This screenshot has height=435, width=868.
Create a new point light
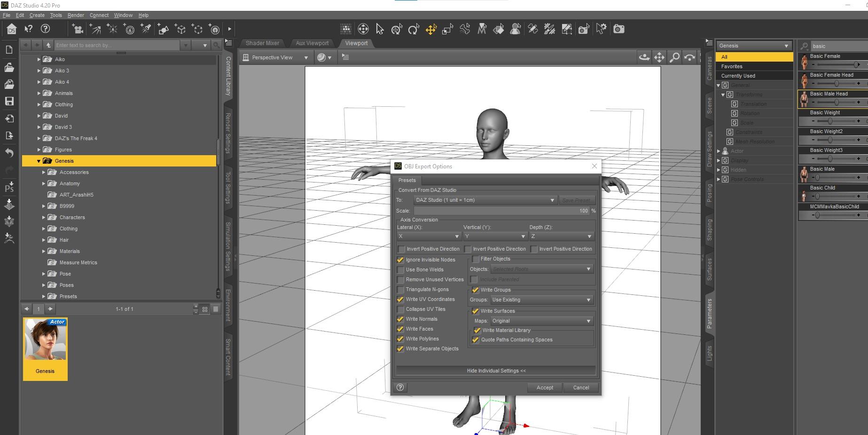112,29
